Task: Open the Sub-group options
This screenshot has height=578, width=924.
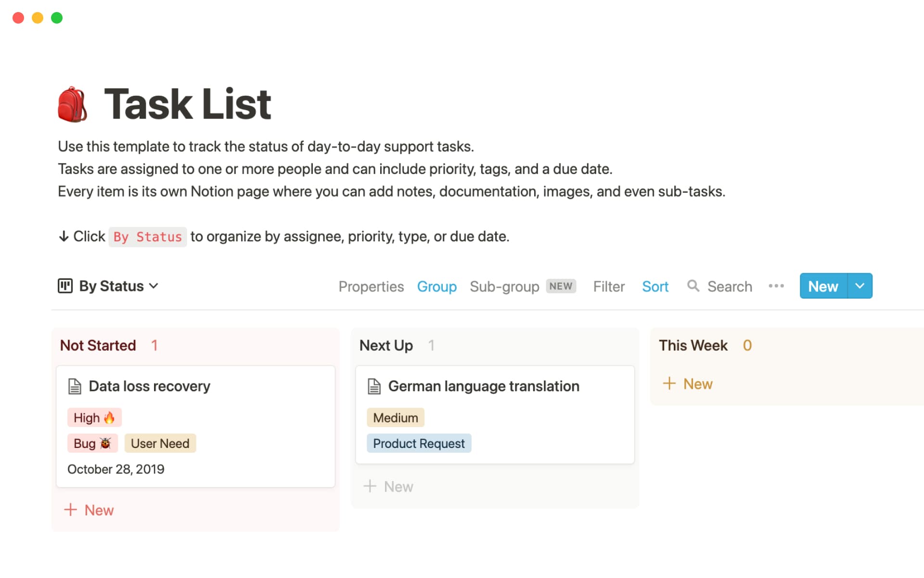Action: pyautogui.click(x=504, y=286)
